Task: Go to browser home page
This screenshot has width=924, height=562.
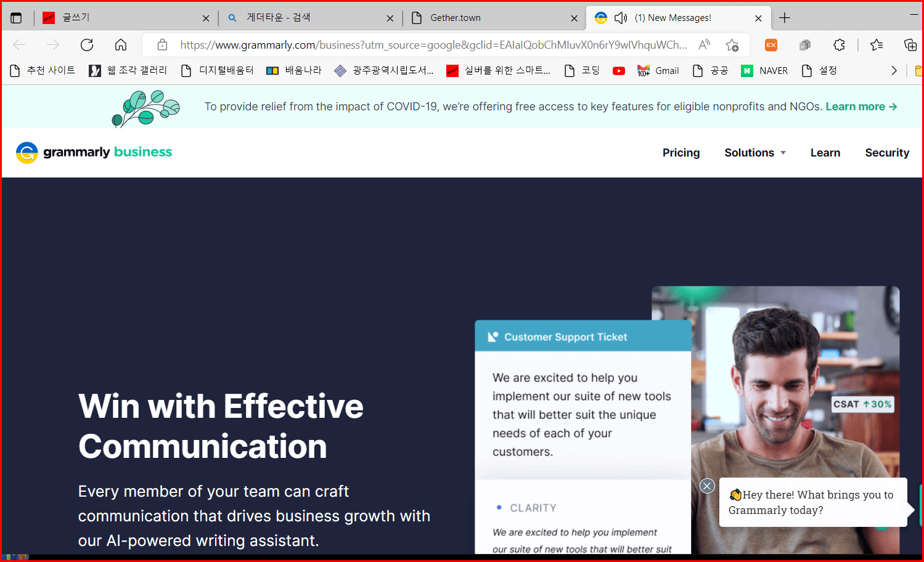Action: click(x=121, y=45)
